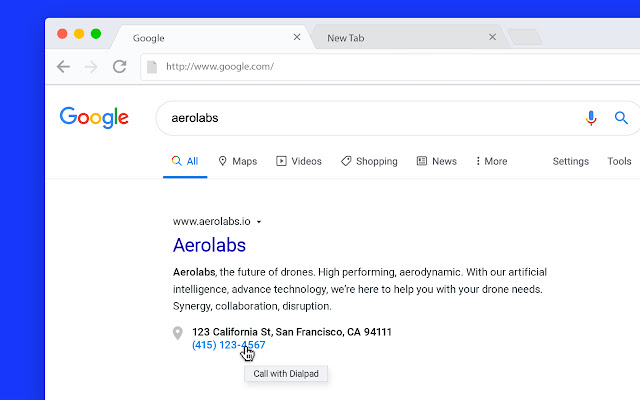Screen dimensions: 640x400
Task: Close the New Tab tab
Action: click(492, 38)
